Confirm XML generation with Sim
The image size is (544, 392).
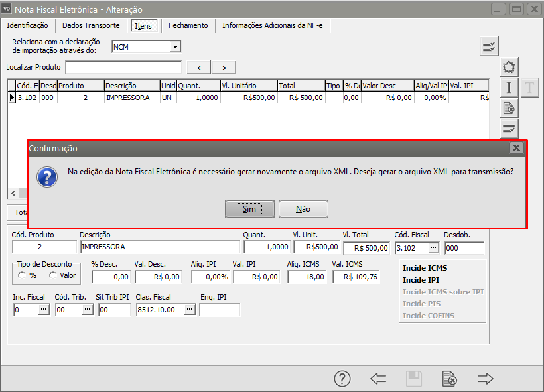click(249, 209)
